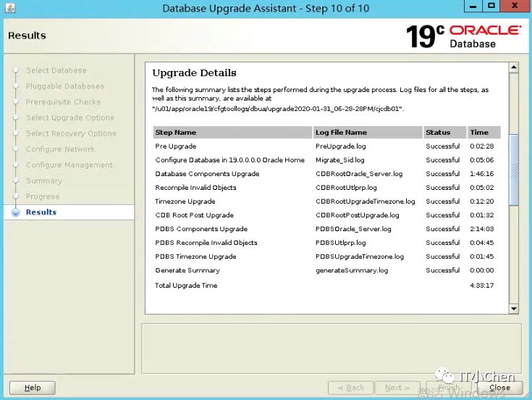Image resolution: width=532 pixels, height=400 pixels.
Task: Click Recompile Invalid Objects step name
Action: [195, 188]
